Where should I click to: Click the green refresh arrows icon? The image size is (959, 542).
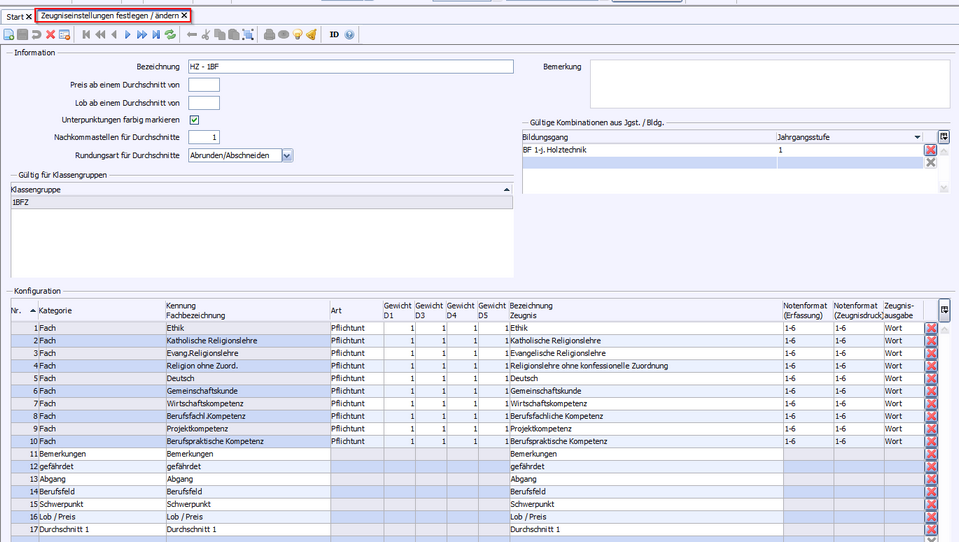171,34
